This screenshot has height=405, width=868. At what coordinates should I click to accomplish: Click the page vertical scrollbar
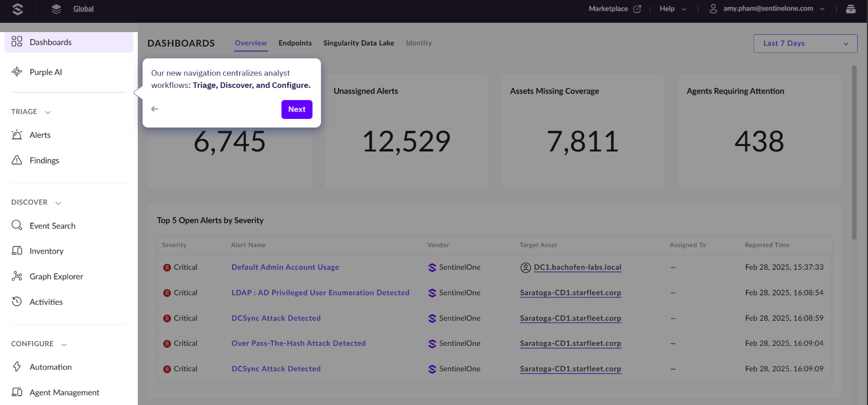(854, 153)
